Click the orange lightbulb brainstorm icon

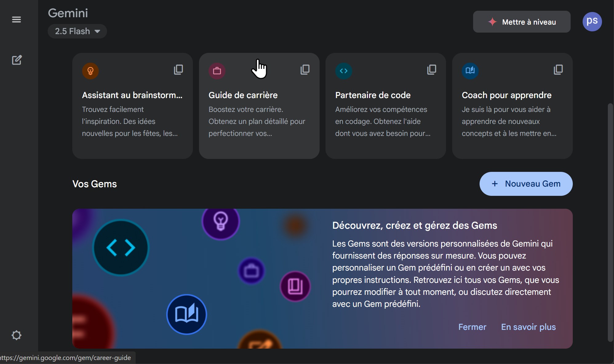tap(90, 71)
